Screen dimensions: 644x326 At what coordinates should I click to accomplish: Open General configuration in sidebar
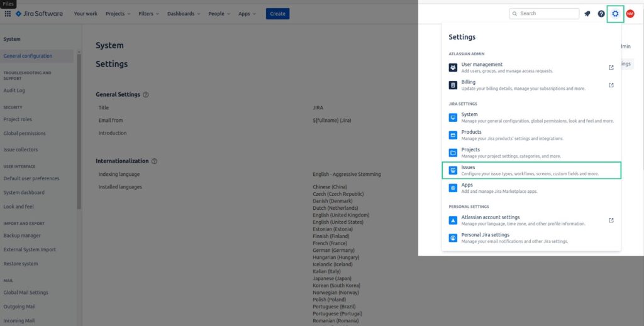(x=28, y=56)
